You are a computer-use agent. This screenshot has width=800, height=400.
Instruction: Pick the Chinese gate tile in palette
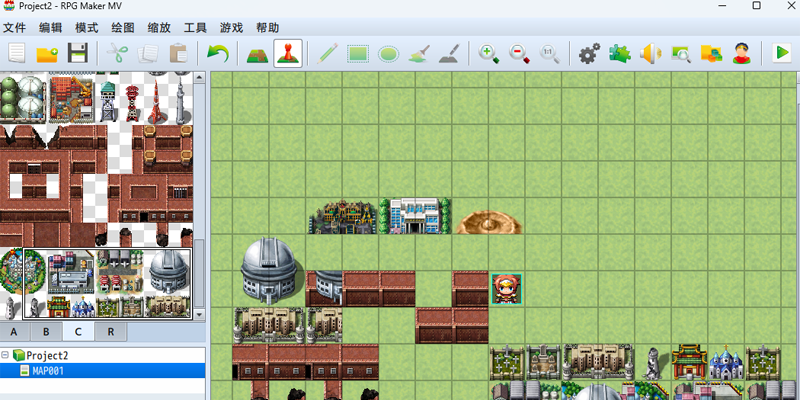[x=59, y=306]
